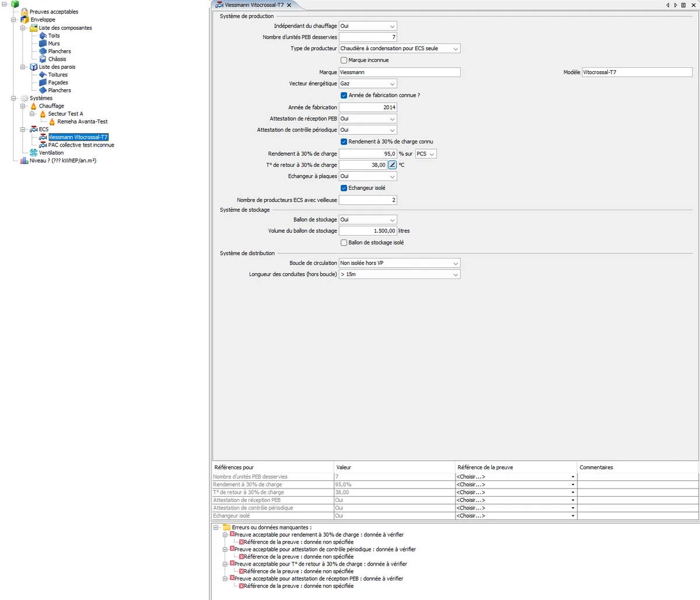Choose proof reference for Rendement à 30% de charge
The width and height of the screenshot is (700, 600).
pos(516,484)
